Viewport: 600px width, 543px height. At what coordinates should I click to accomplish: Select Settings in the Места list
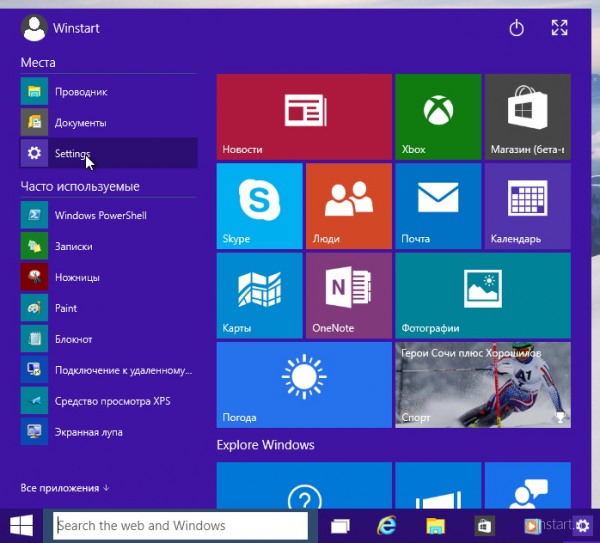(108, 153)
